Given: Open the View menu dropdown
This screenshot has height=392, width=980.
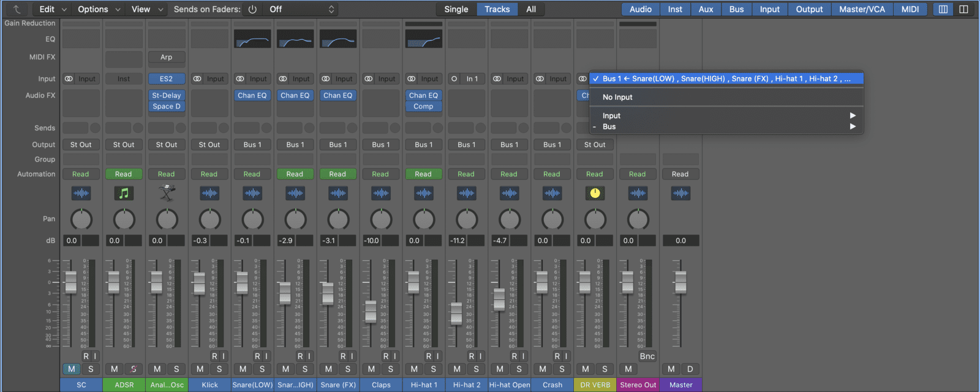Looking at the screenshot, I should pos(147,9).
